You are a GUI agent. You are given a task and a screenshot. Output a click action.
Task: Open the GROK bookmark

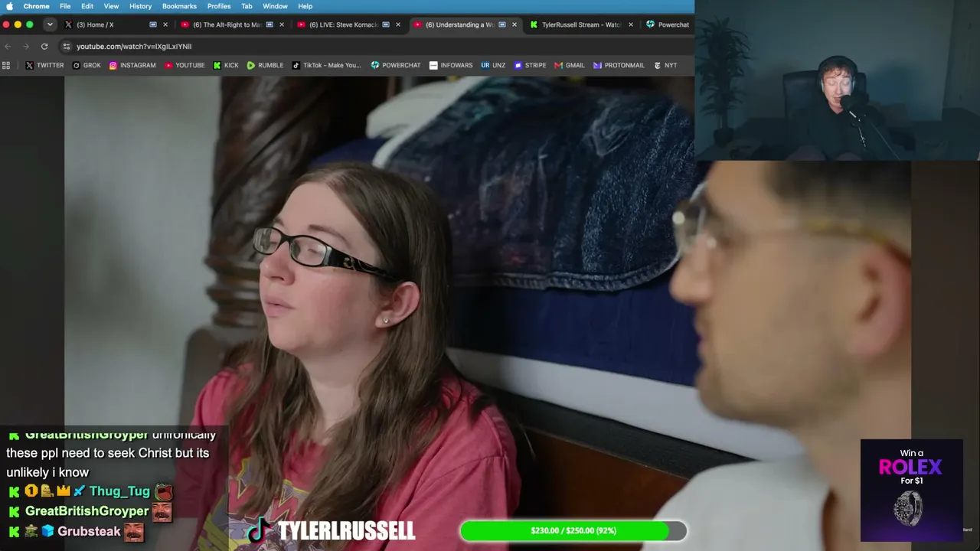tap(87, 65)
